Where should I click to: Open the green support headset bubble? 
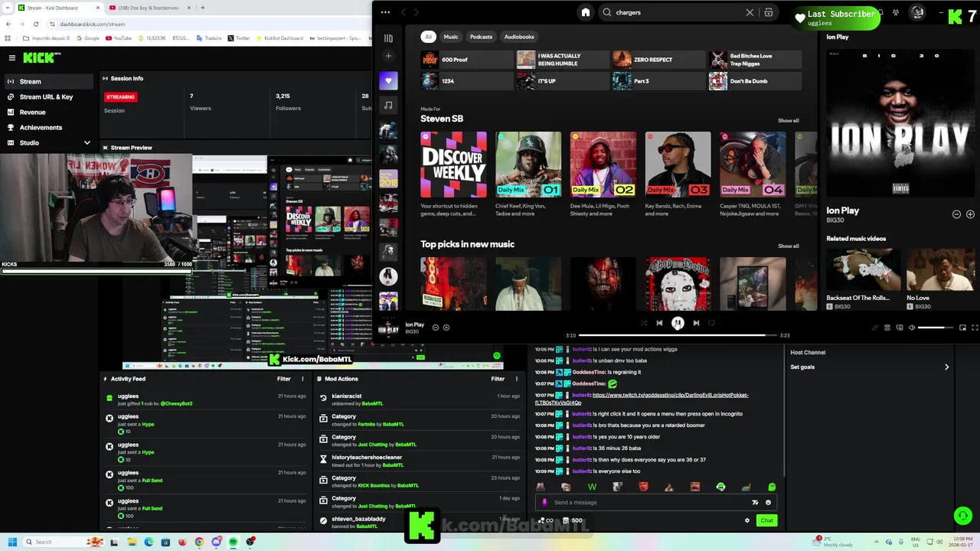(963, 516)
